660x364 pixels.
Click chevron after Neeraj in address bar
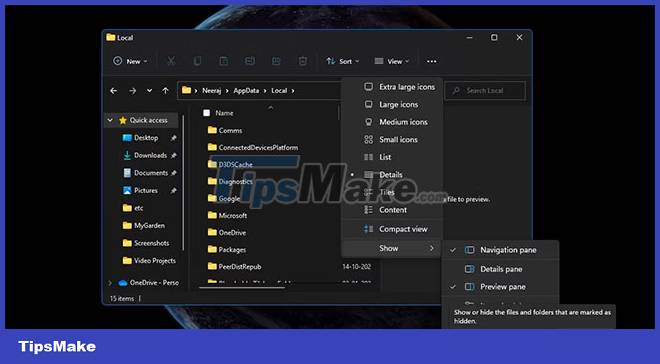(x=227, y=91)
